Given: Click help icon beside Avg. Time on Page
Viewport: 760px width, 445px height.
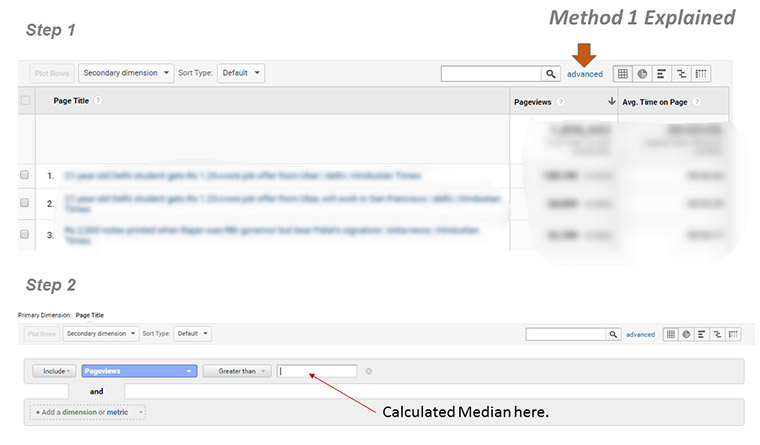Looking at the screenshot, I should pyautogui.click(x=697, y=102).
